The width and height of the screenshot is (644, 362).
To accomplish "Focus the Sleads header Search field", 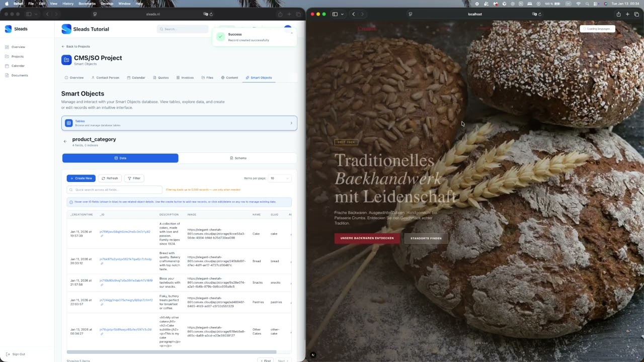I will [182, 29].
